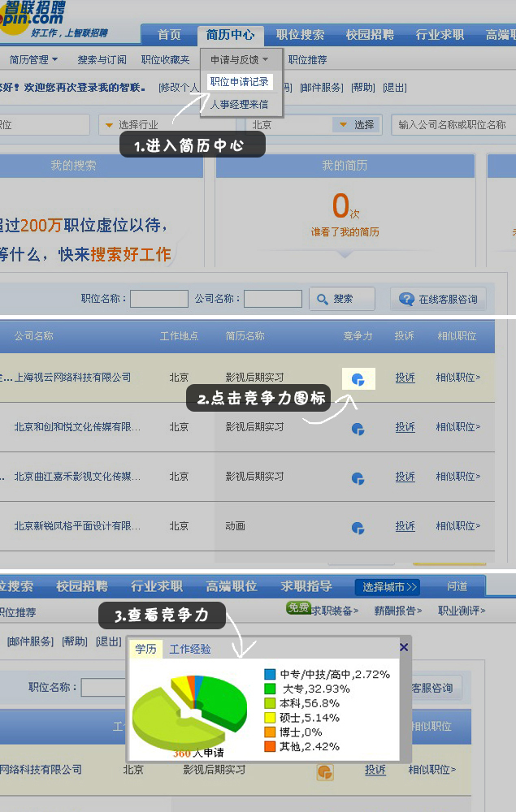Click 投诉 link for 北京新锐风格平面设计 row
Viewport: 516px width, 812px height.
405,526
